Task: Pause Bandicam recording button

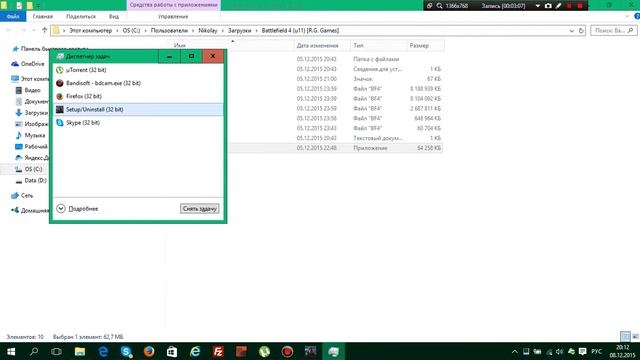Action: click(x=569, y=6)
